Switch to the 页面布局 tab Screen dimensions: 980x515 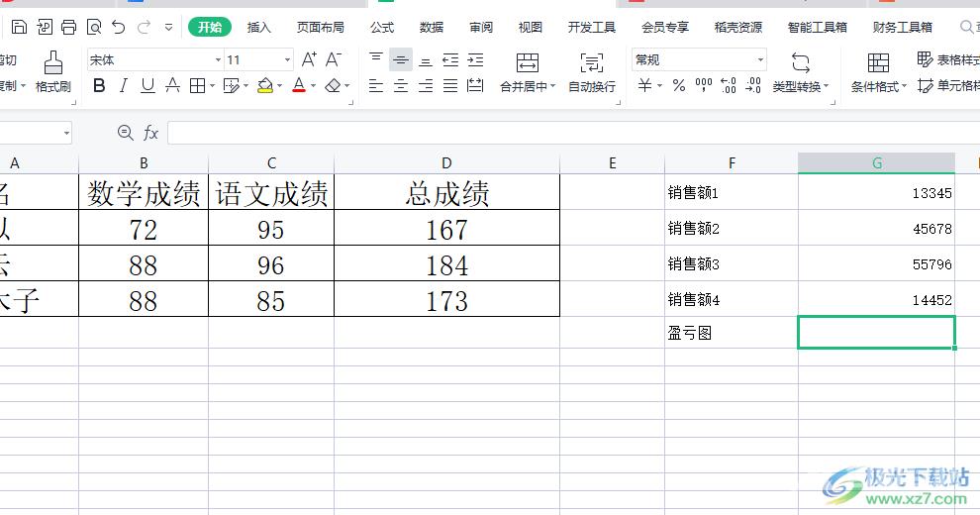tap(320, 28)
